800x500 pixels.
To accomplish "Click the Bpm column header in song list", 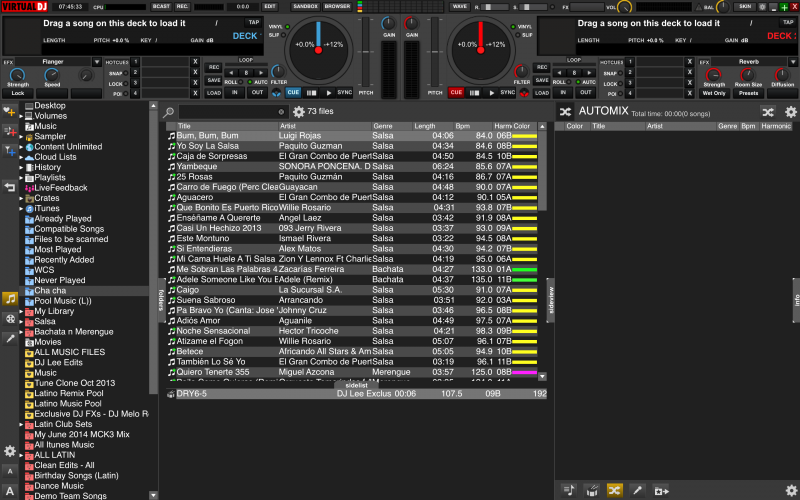I will point(463,126).
